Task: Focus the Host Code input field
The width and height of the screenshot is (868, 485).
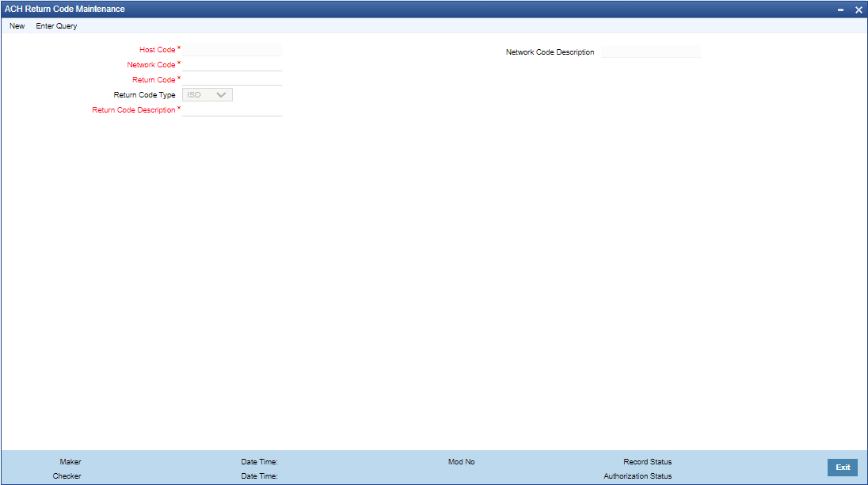Action: [x=232, y=50]
